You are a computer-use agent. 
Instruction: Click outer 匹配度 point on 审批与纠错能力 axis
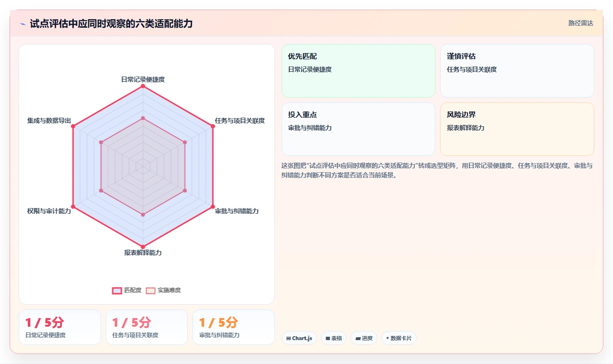pyautogui.click(x=213, y=206)
